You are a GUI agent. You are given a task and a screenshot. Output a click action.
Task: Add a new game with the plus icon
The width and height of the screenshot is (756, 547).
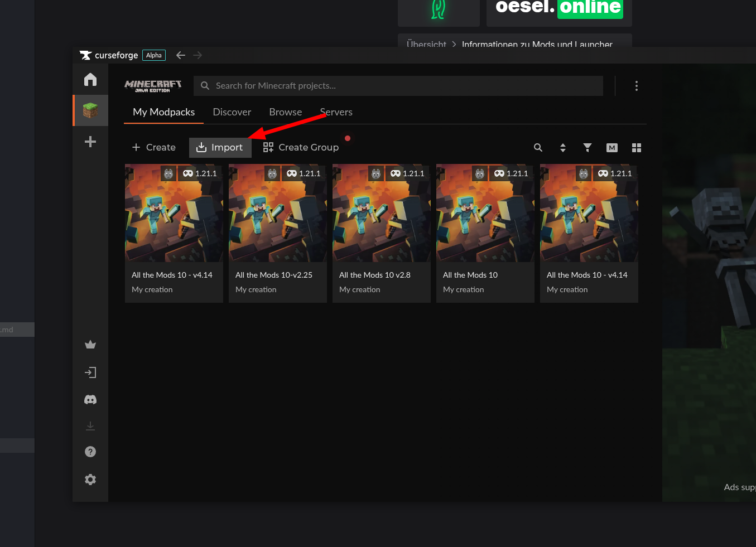(90, 141)
